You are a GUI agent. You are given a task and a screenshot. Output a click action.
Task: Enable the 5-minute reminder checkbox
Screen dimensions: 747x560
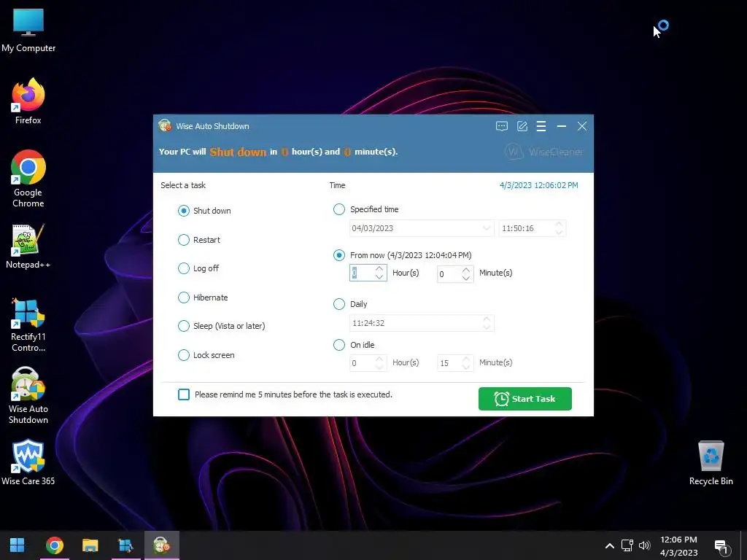184,394
